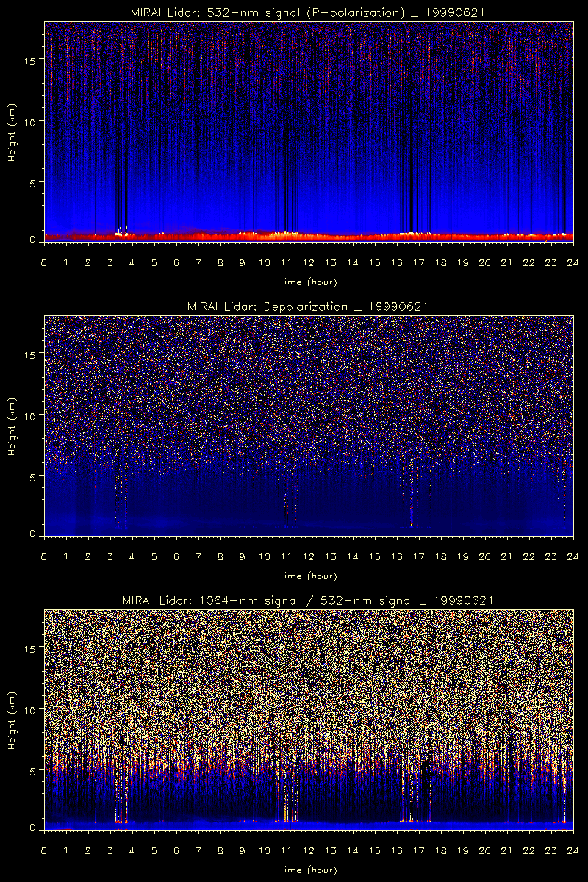Click hour 6 on the Depolarization time axis
The height and width of the screenshot is (882, 588).
click(x=176, y=556)
